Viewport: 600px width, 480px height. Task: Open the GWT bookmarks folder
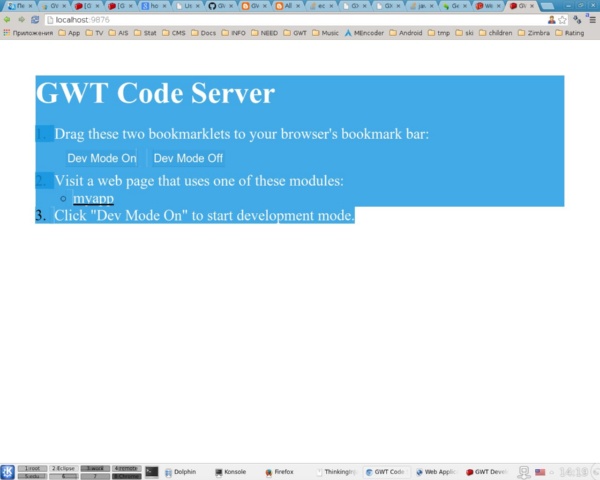pyautogui.click(x=294, y=32)
